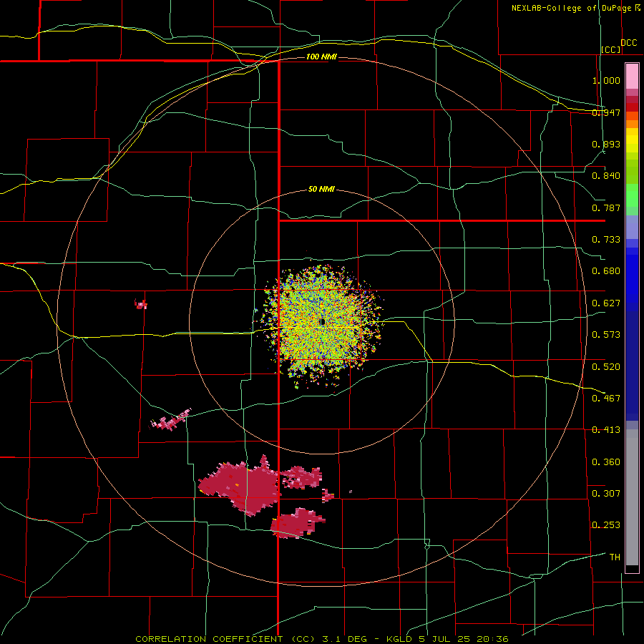Screen dimensions: 644x644
Task: Click the Correlation Coefficient caption at bottom
Action: [323, 639]
